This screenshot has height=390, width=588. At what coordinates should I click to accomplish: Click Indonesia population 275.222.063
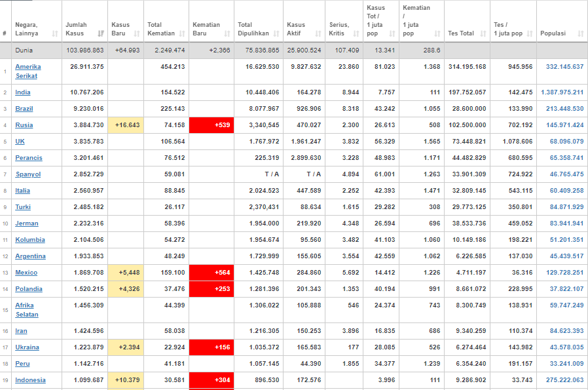[564, 380]
